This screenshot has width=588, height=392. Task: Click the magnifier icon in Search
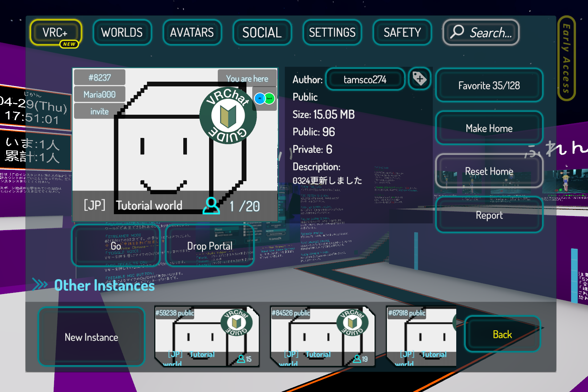[x=457, y=32]
